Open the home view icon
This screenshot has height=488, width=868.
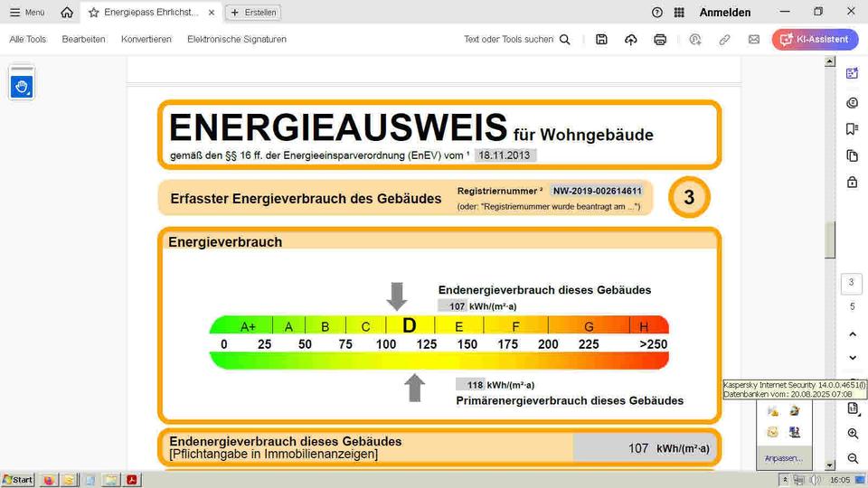pos(67,13)
